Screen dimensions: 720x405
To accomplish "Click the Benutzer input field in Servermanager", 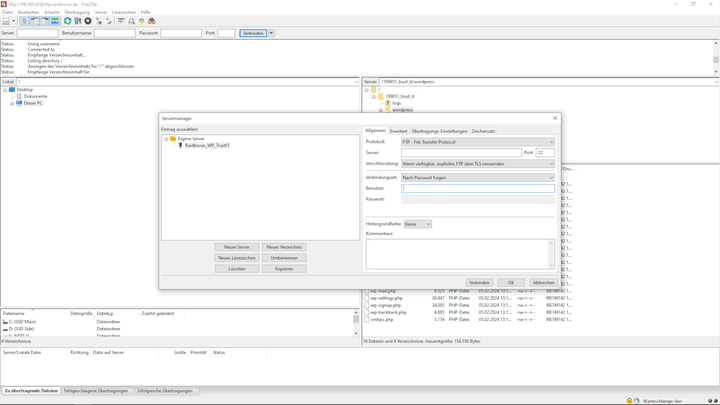I will coord(478,188).
